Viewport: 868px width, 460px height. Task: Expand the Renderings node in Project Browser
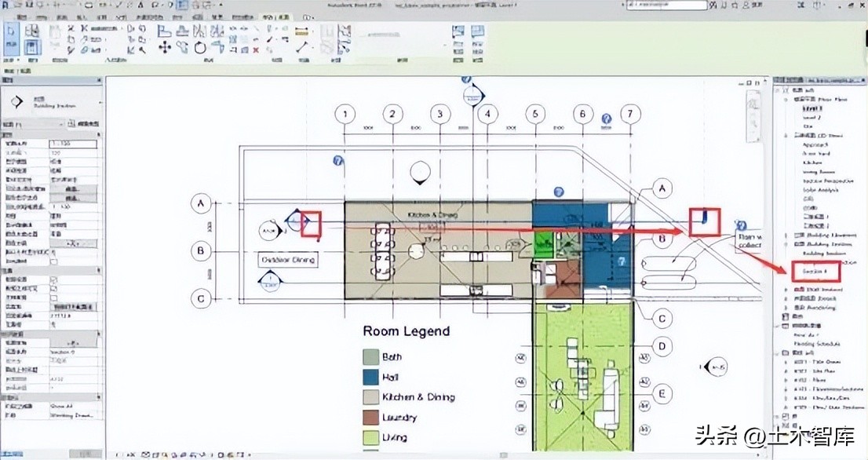click(786, 307)
